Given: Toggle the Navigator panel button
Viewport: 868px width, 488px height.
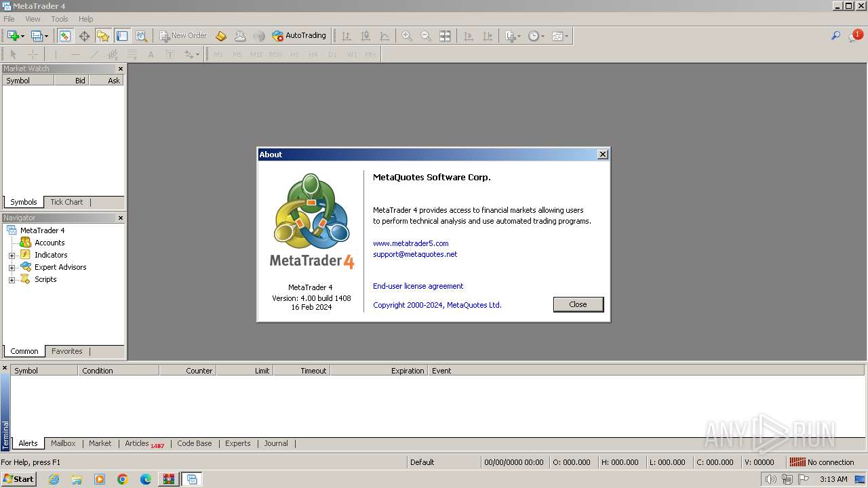Looking at the screenshot, I should pos(103,36).
